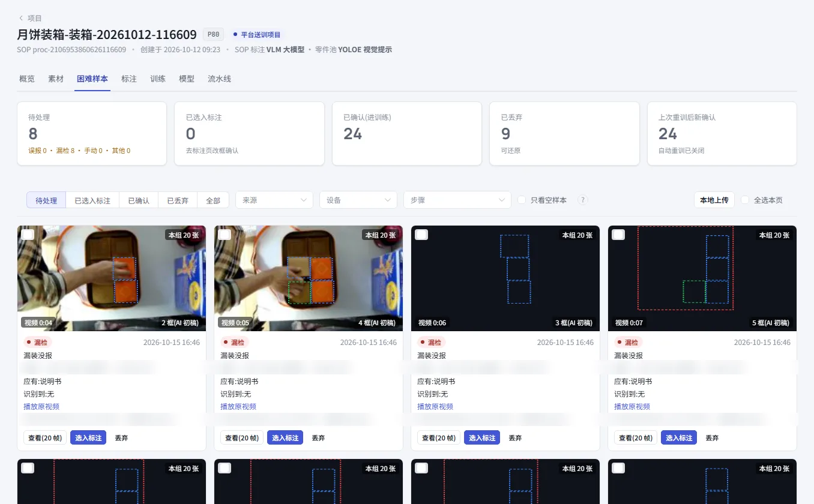814x504 pixels.
Task: Select the checkbox on the 视频 0:07 card
Action: pos(618,234)
